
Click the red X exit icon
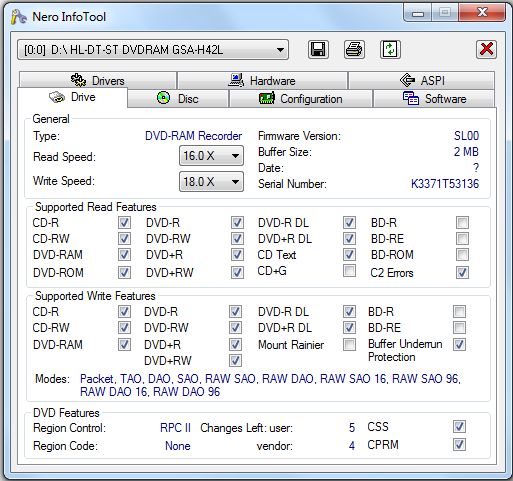(x=486, y=50)
